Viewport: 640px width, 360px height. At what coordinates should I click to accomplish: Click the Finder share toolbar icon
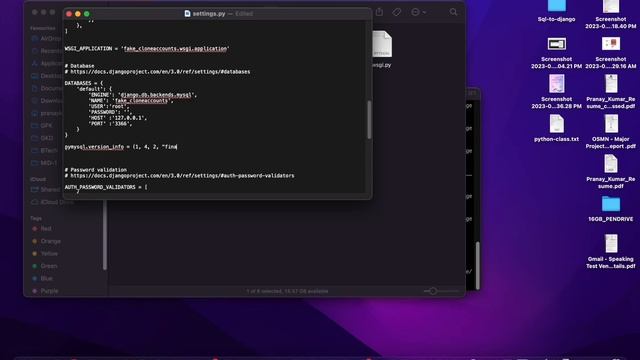point(379,12)
